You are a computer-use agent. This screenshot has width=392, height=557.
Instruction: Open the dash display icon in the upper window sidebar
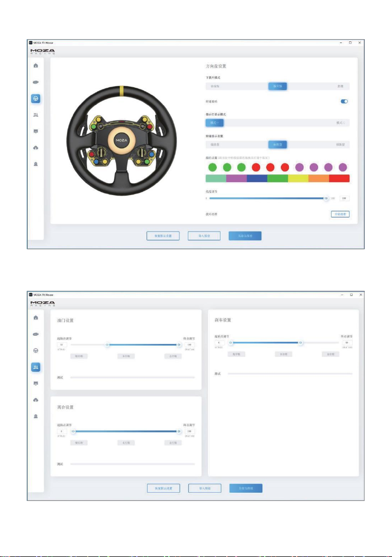click(x=36, y=131)
